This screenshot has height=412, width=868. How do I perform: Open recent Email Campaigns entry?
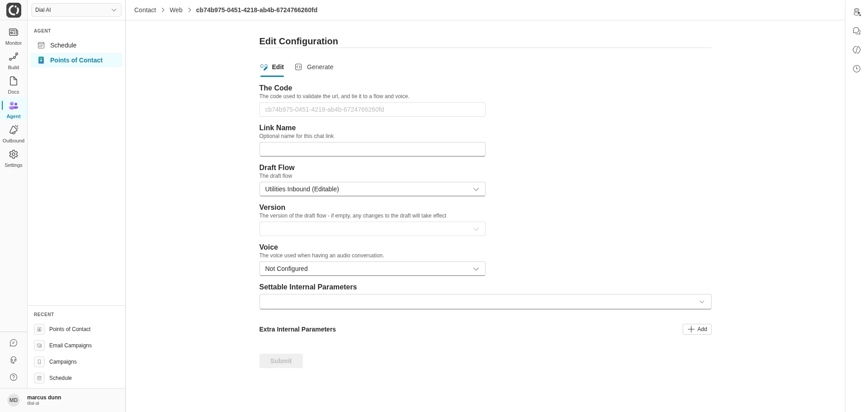point(71,346)
